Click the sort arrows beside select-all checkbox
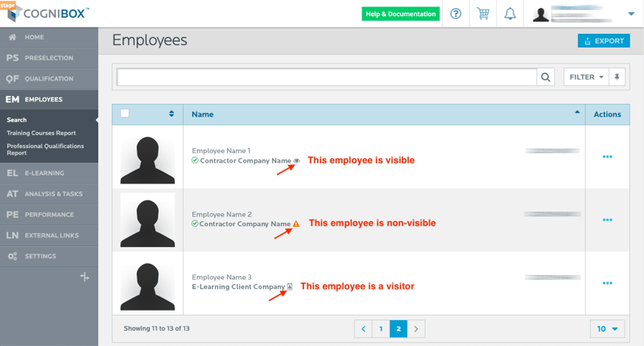 (171, 113)
